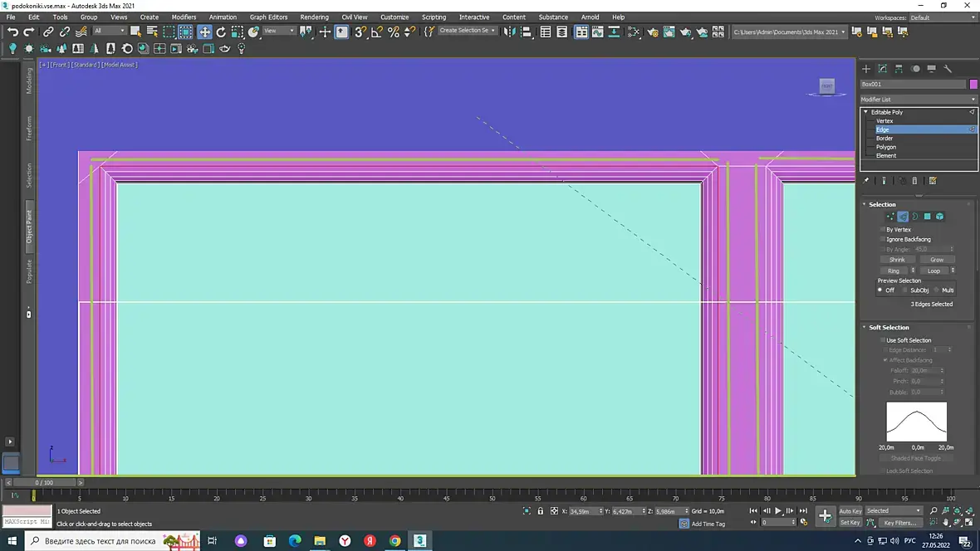Toggle the Auto Key mode

[x=850, y=511]
